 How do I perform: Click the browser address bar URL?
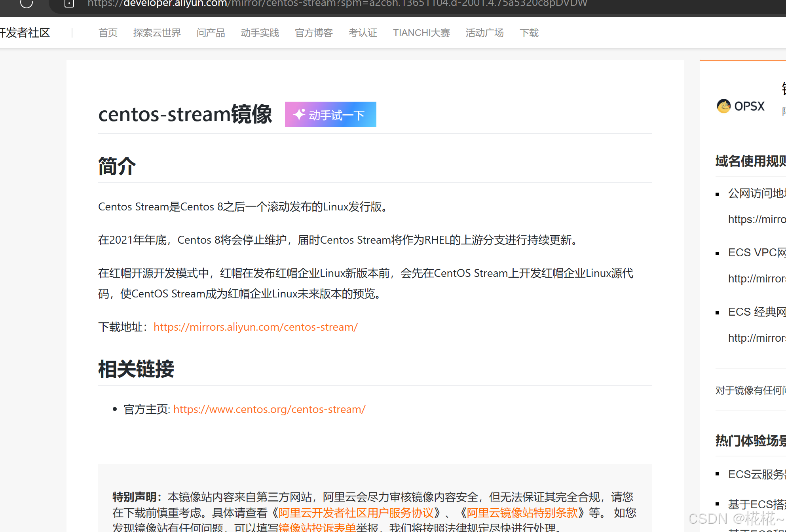336,4
